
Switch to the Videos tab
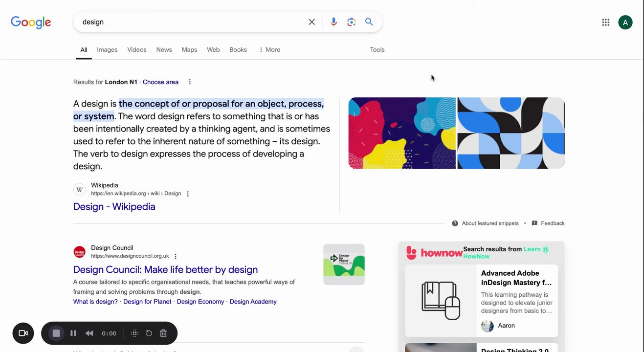[137, 50]
